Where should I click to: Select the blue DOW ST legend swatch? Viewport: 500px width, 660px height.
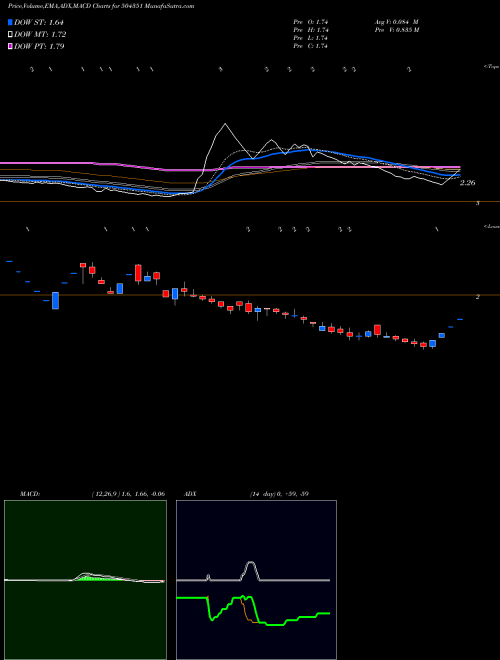coord(10,22)
